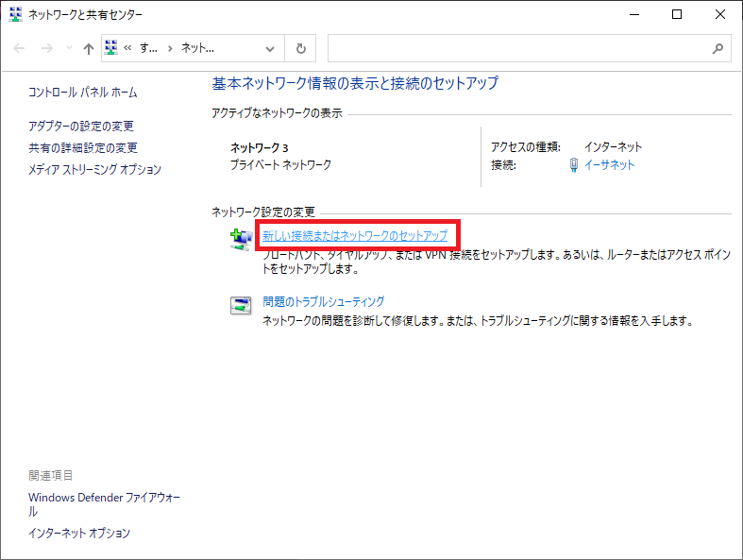Open the address bar history dropdown arrow

tap(271, 48)
